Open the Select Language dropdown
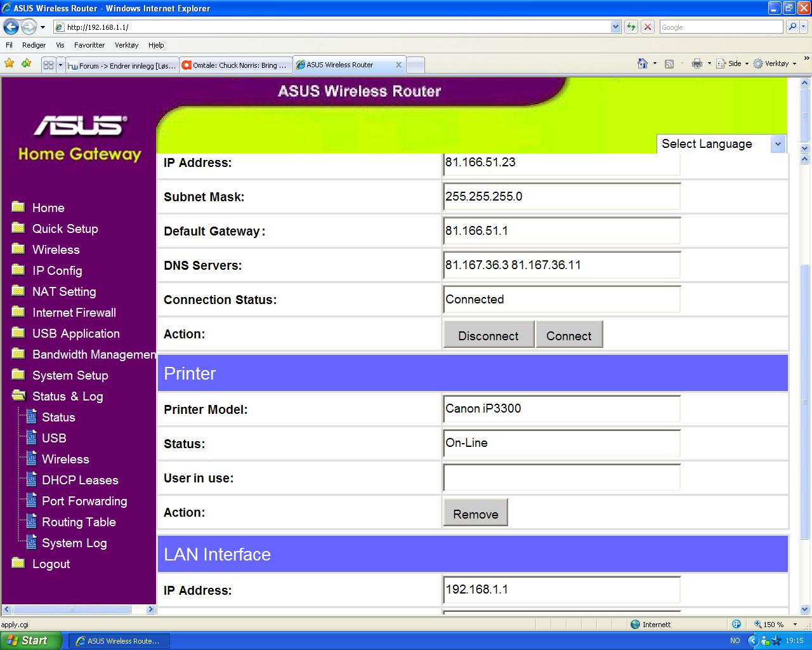The width and height of the screenshot is (812, 650). [x=722, y=144]
